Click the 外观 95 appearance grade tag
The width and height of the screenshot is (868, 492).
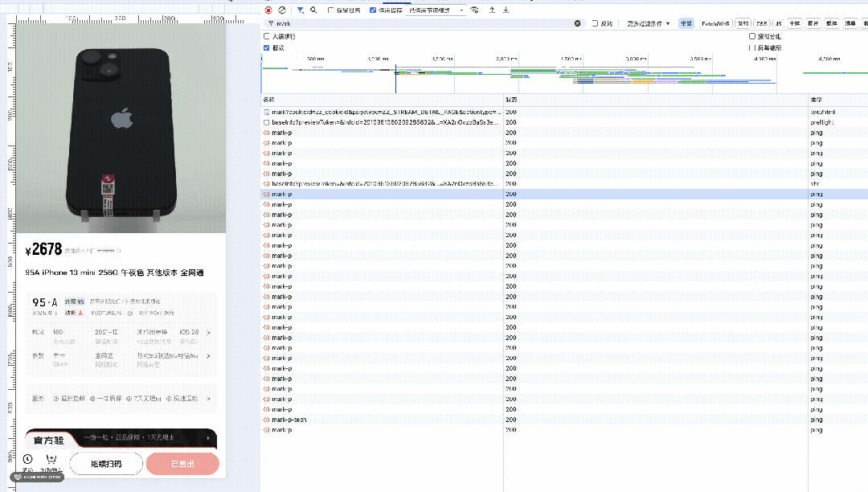coord(74,301)
